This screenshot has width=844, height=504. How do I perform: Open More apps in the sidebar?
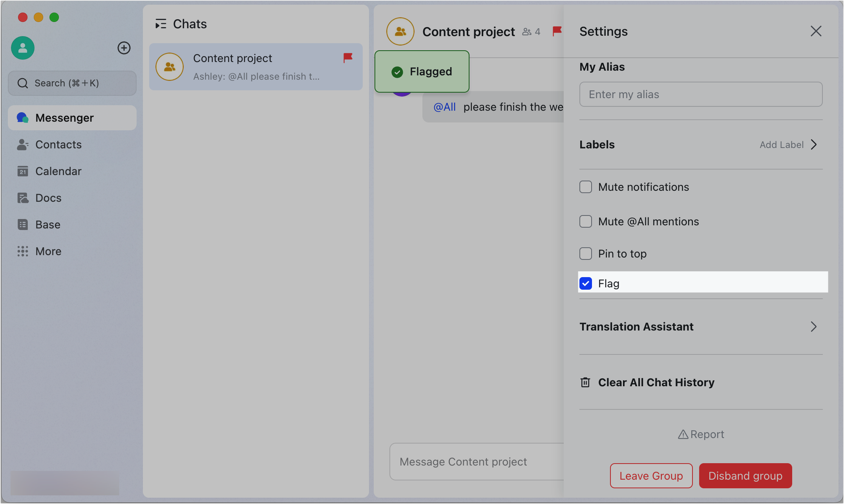[48, 251]
